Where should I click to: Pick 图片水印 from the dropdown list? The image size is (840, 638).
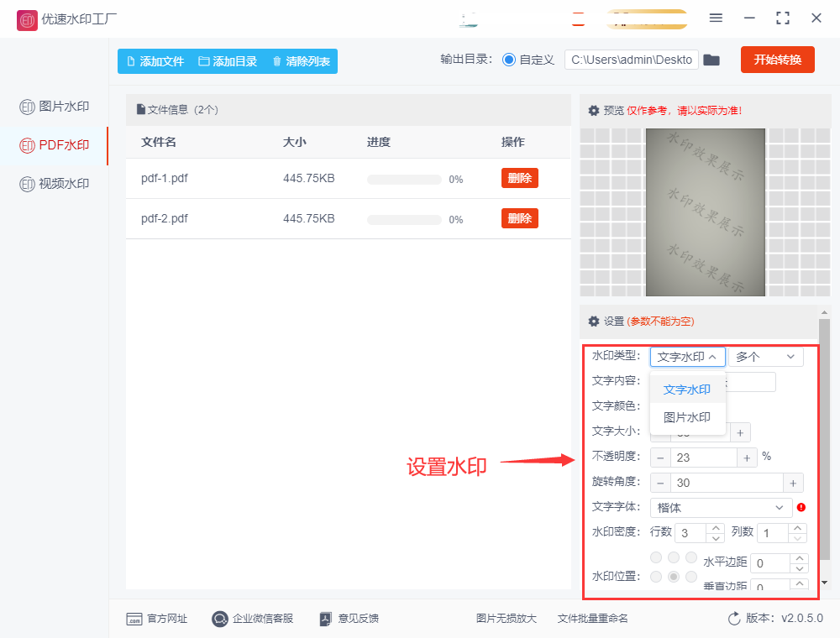[x=687, y=417]
